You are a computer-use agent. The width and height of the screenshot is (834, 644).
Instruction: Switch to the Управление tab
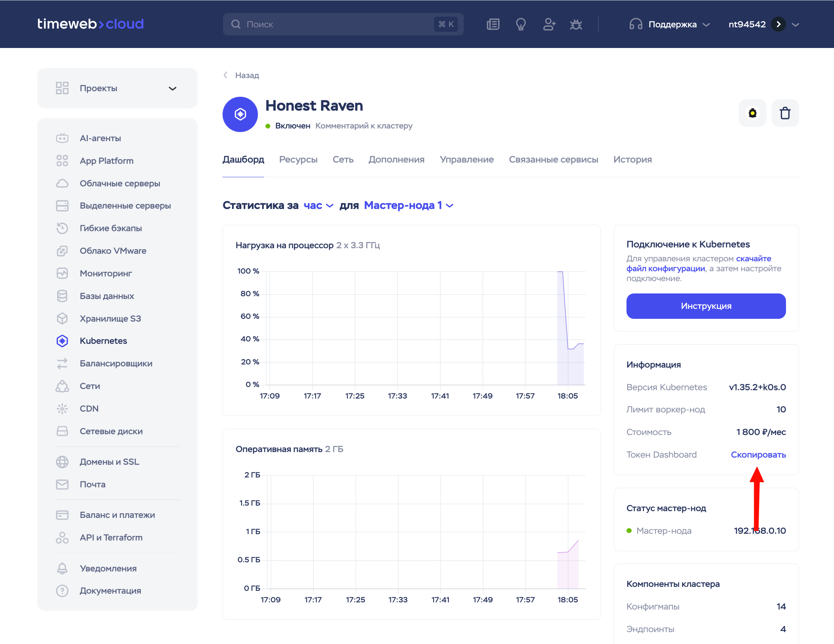467,159
